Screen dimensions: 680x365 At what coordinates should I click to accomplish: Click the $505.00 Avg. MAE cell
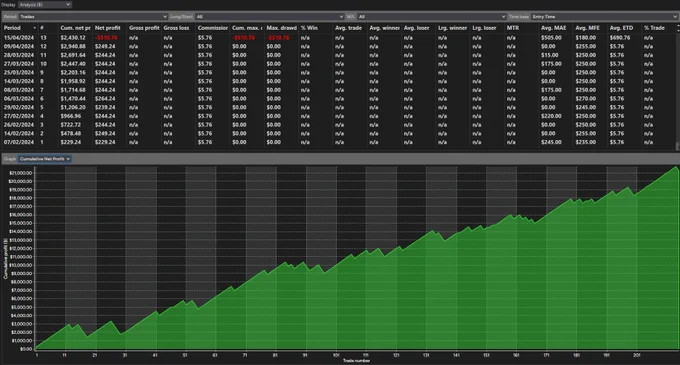(551, 38)
